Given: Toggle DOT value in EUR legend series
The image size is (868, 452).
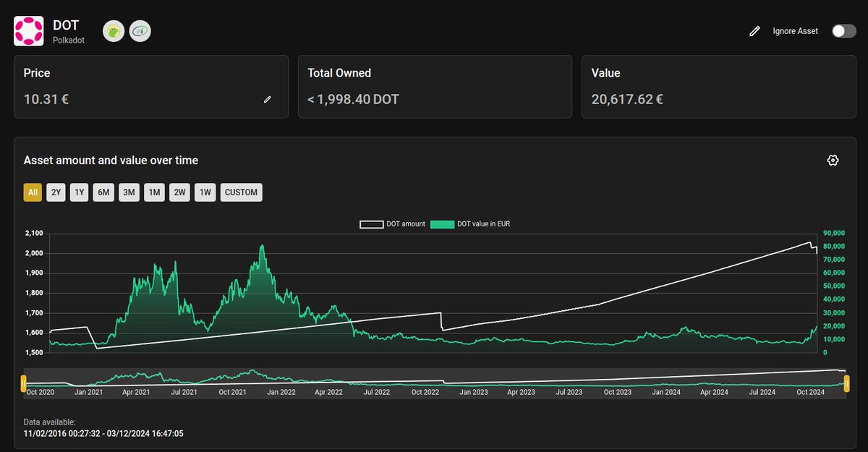Looking at the screenshot, I should [470, 224].
